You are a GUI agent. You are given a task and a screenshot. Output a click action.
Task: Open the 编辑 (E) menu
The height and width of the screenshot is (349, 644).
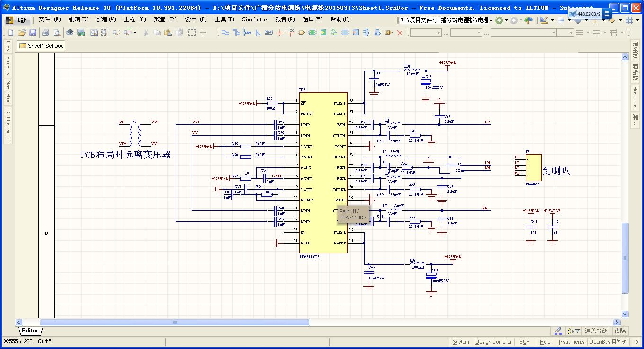click(x=79, y=19)
